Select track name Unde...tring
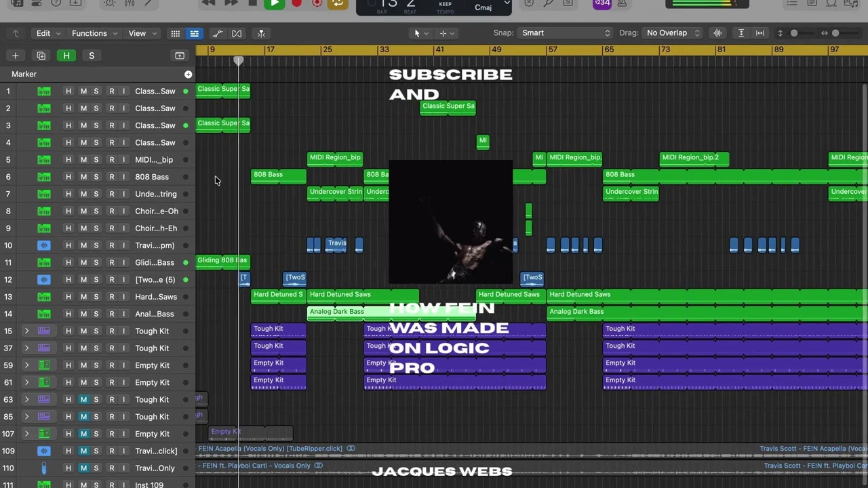868x488 pixels. [156, 195]
